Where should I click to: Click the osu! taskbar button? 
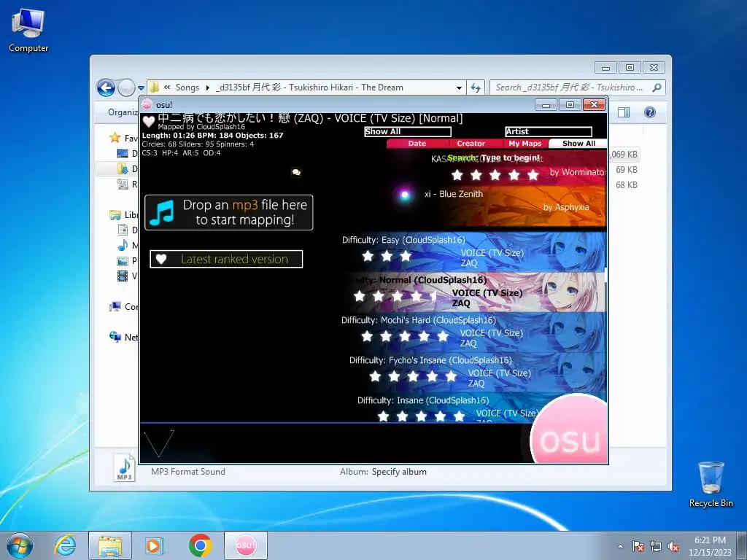coord(245,545)
